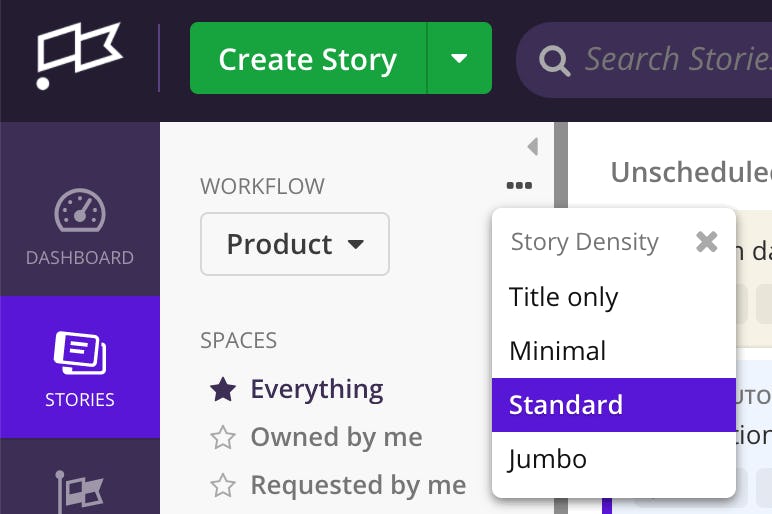Toggle the star beside Everything space
This screenshot has width=772, height=514.
point(223,389)
